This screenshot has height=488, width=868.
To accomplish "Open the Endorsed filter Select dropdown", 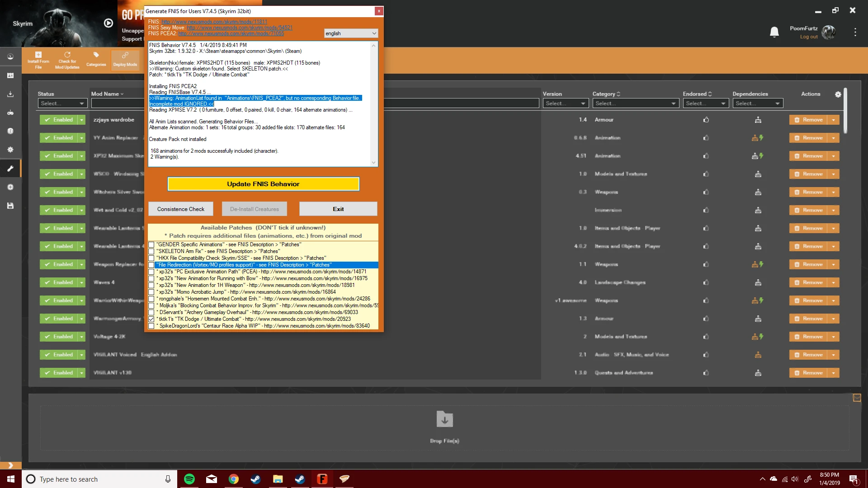I will [706, 103].
